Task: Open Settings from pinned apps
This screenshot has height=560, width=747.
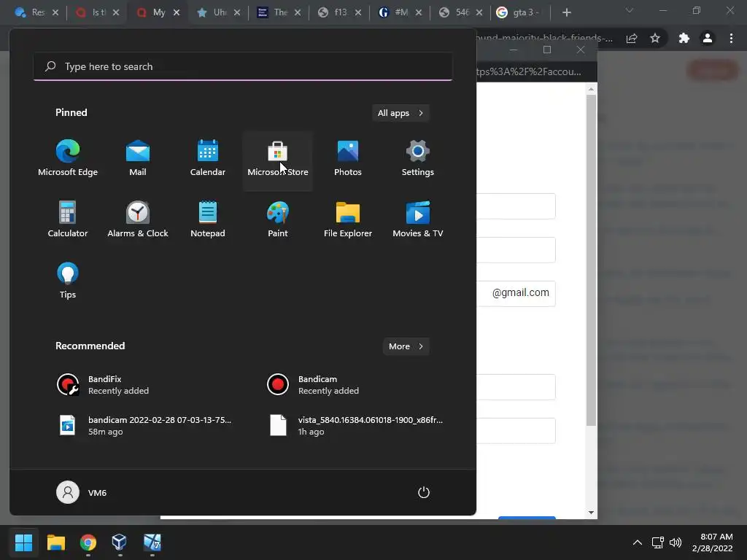Action: click(x=418, y=159)
